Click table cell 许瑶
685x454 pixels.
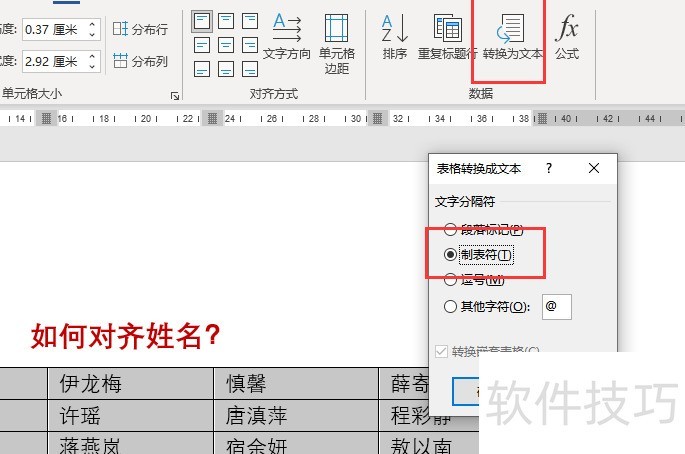click(131, 416)
